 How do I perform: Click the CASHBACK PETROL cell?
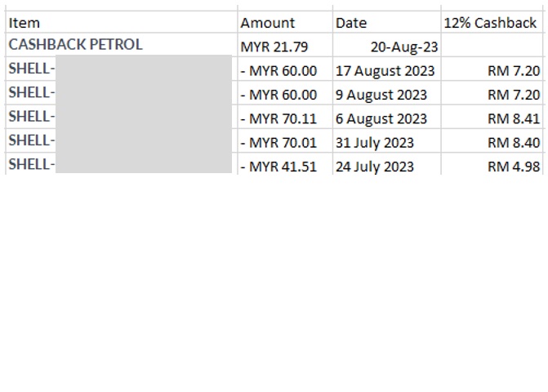coord(122,45)
